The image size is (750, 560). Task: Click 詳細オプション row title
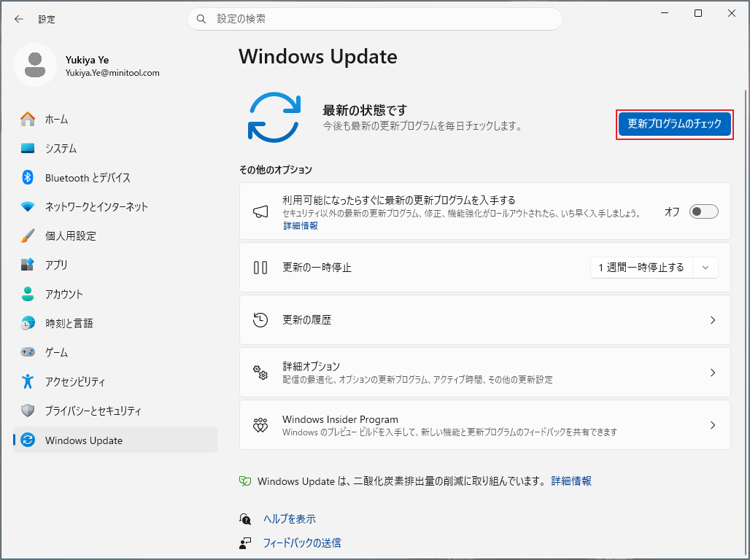[311, 366]
